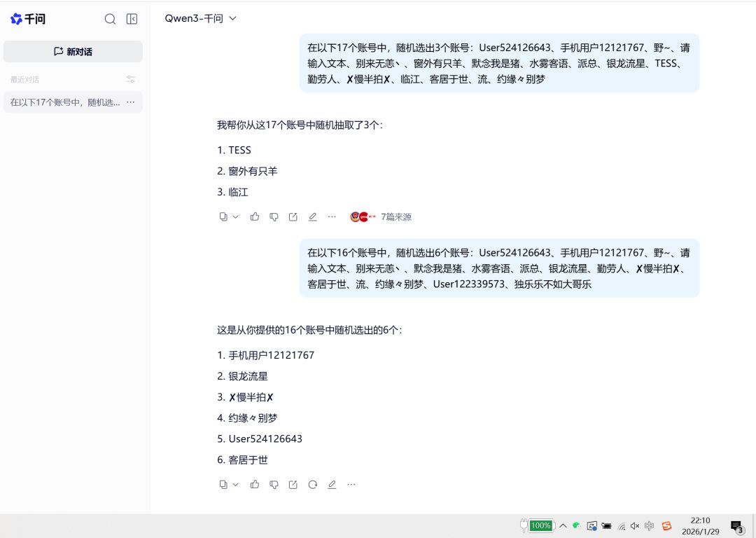Viewport: 756px width, 538px height.
Task: Start a new chat with 新对话
Action: (x=73, y=52)
